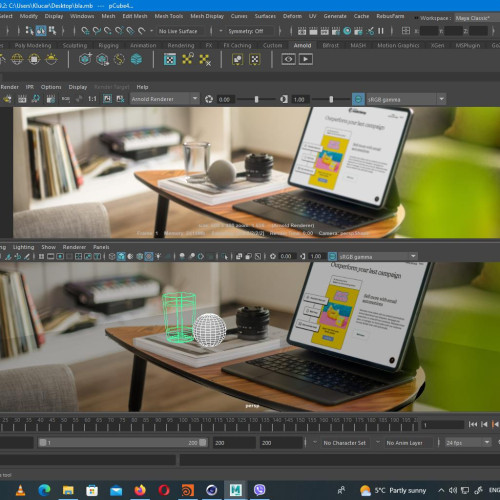Viewport: 500px width, 500px height.
Task: Adjust Render View exposure slider
Action: (256, 99)
